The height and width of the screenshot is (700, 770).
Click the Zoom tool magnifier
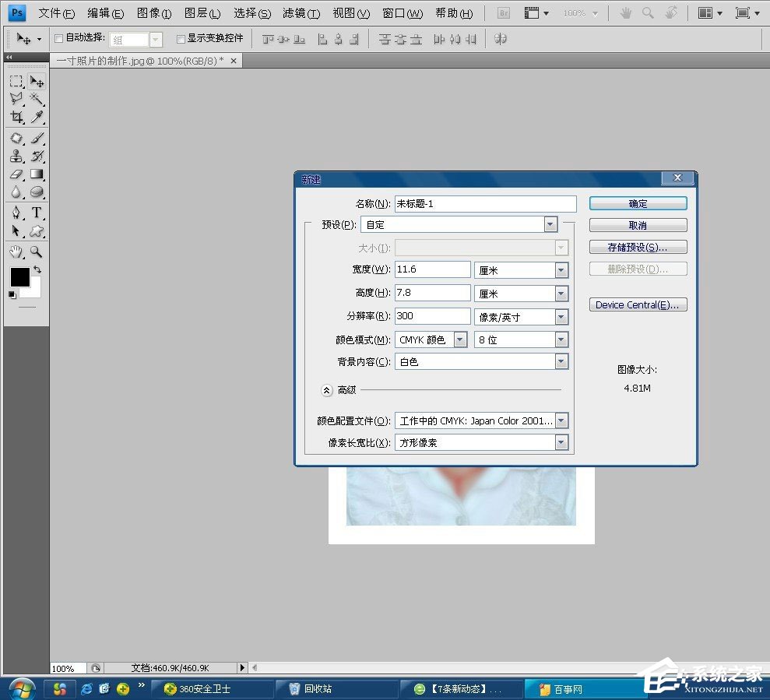(37, 252)
